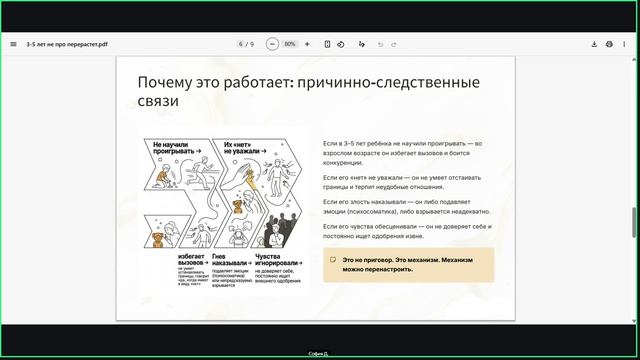Click the 80% zoom level field
This screenshot has height=360, width=640.
[x=290, y=44]
